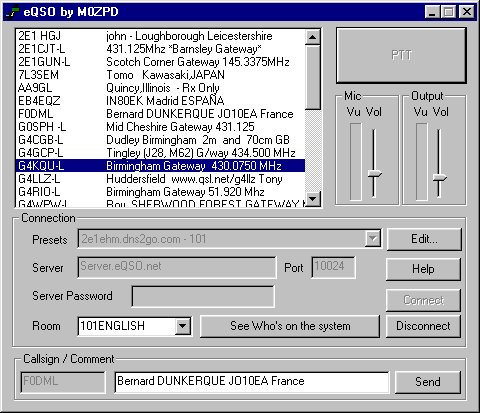Focus the Server Password field
The width and height of the screenshot is (480, 413).
coord(203,296)
